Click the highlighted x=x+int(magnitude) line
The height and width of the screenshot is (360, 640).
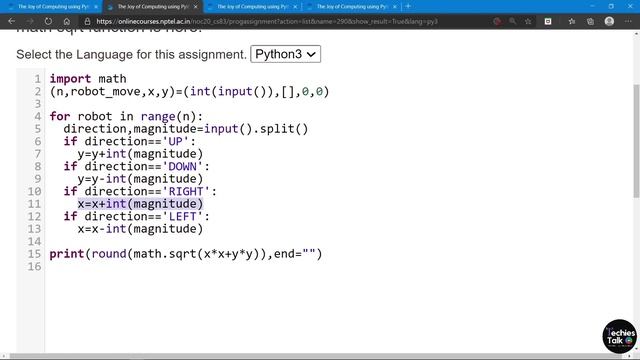[140, 204]
